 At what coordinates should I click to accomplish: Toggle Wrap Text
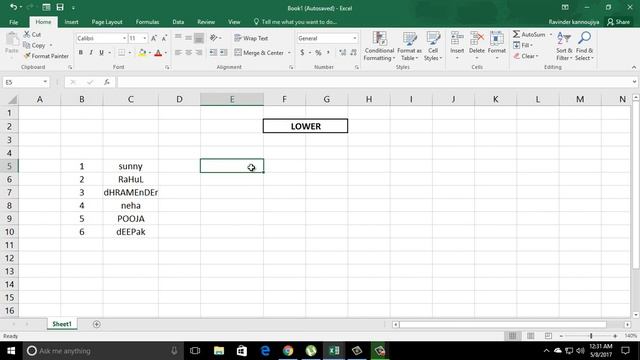pos(251,38)
